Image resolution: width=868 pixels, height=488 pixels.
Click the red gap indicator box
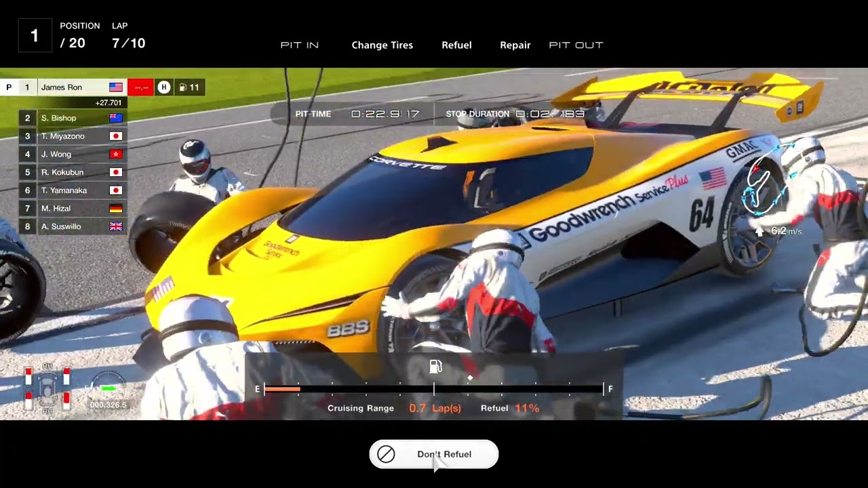pyautogui.click(x=141, y=87)
